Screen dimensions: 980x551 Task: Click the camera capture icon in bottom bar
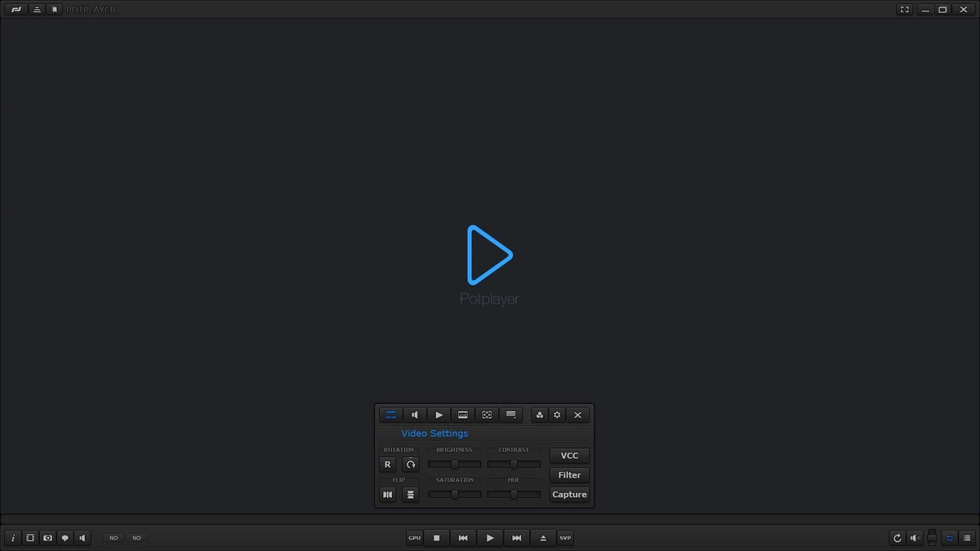point(47,538)
